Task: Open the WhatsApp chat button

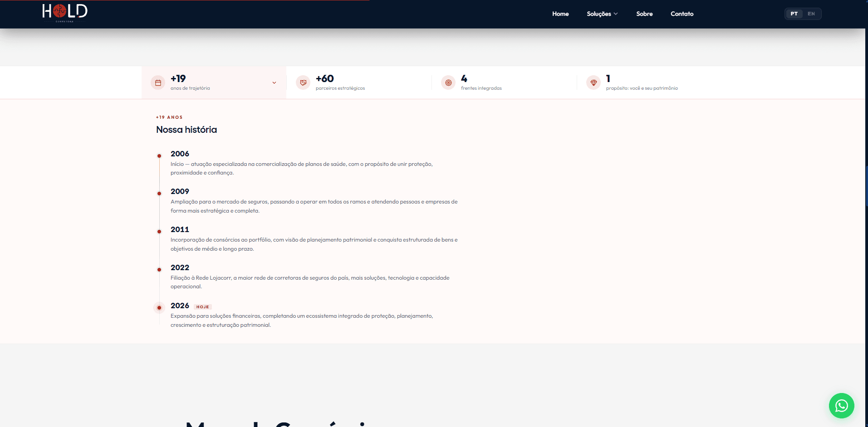Action: (841, 406)
